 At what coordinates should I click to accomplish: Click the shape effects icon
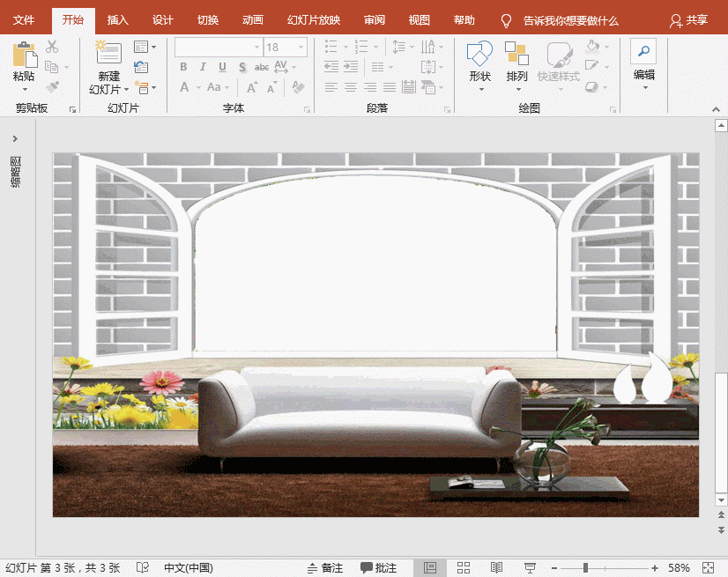point(591,87)
